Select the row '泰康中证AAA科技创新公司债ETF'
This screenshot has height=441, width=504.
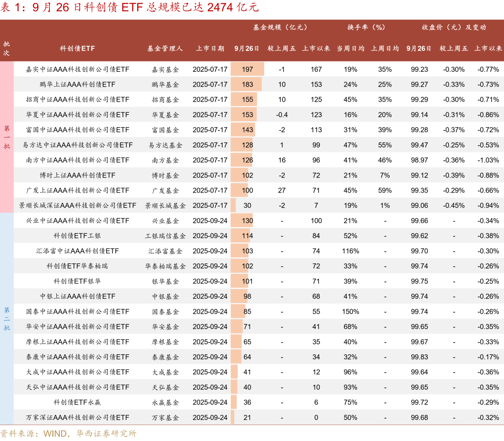tap(259, 357)
